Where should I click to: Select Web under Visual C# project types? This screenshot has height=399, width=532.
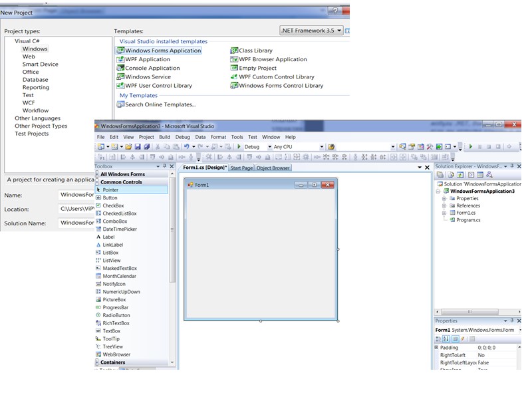pyautogui.click(x=29, y=57)
